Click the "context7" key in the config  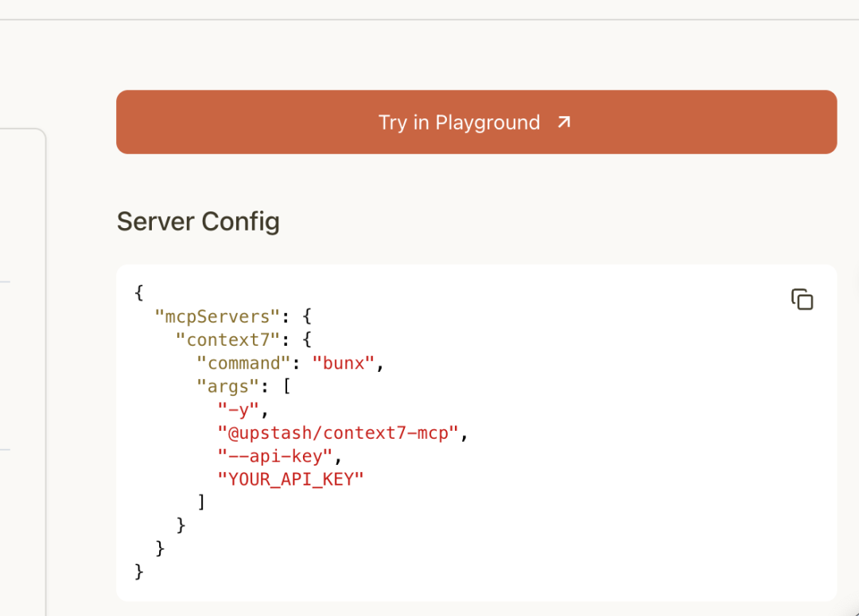pyautogui.click(x=227, y=339)
